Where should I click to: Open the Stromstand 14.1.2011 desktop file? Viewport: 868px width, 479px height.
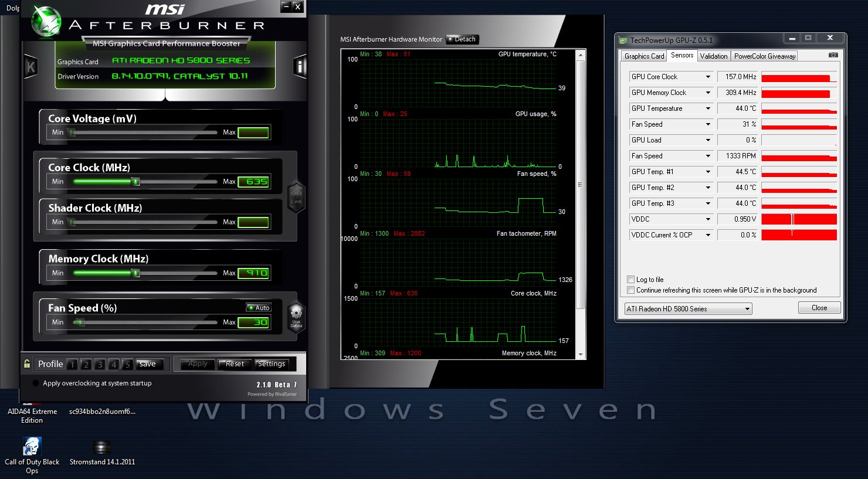click(x=102, y=453)
